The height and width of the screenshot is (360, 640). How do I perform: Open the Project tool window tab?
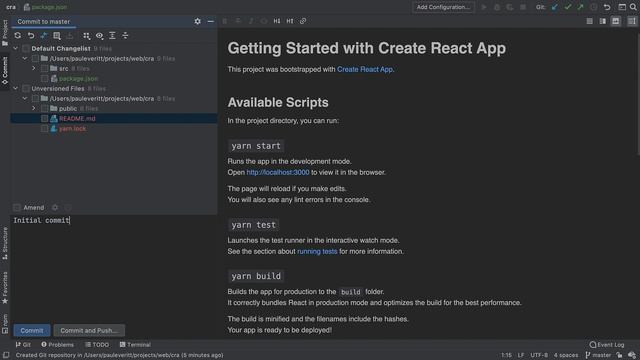pyautogui.click(x=5, y=33)
